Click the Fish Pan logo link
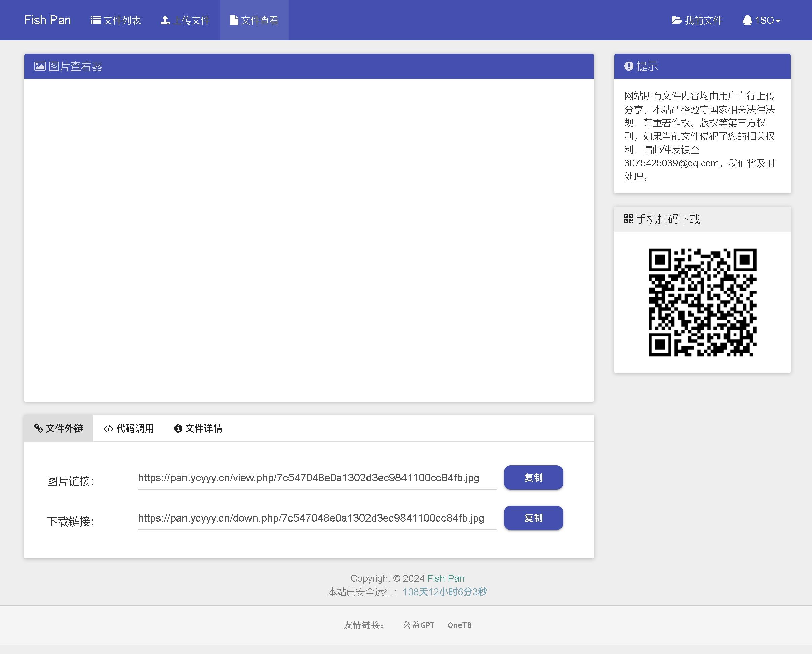This screenshot has width=812, height=654. coord(47,20)
